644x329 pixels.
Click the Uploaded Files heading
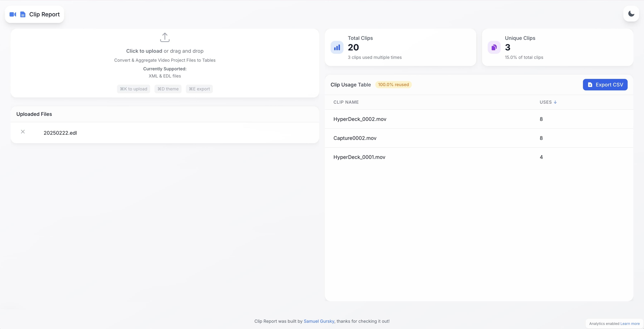coord(34,114)
